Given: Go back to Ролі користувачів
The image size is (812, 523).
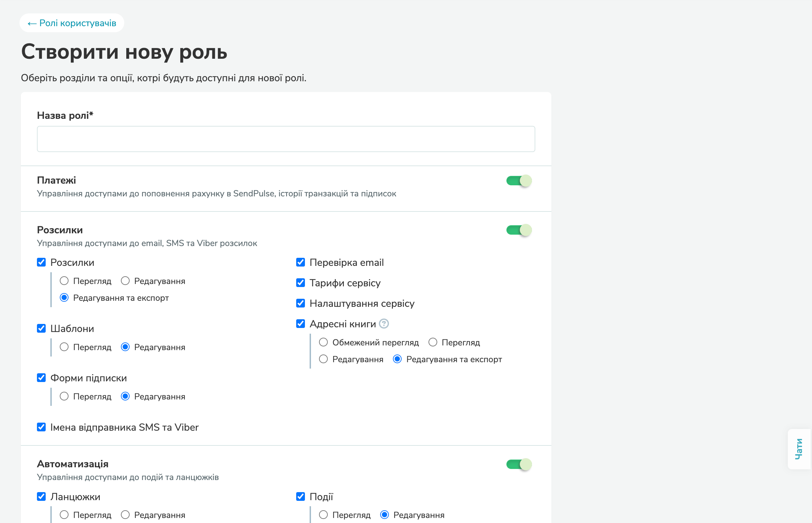Looking at the screenshot, I should [72, 23].
